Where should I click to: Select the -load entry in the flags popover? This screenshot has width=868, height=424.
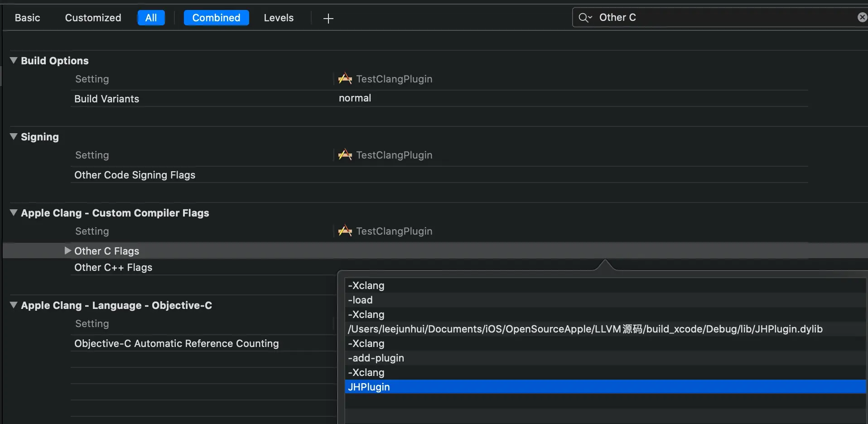tap(605, 300)
